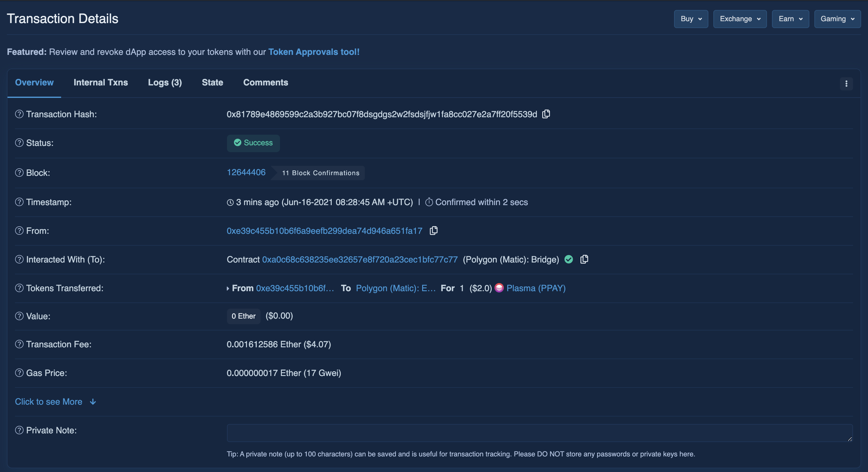The height and width of the screenshot is (472, 868).
Task: Switch to the Internal Txns tab
Action: pyautogui.click(x=100, y=83)
